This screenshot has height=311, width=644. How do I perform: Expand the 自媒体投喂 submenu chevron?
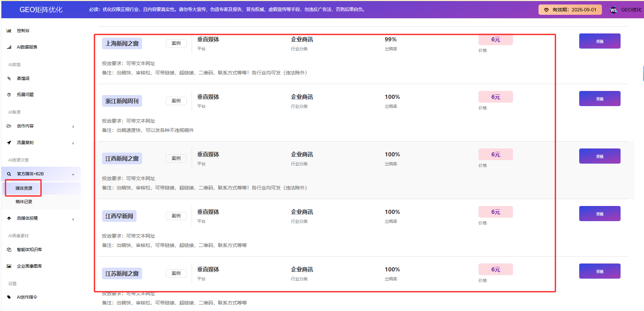pyautogui.click(x=73, y=219)
